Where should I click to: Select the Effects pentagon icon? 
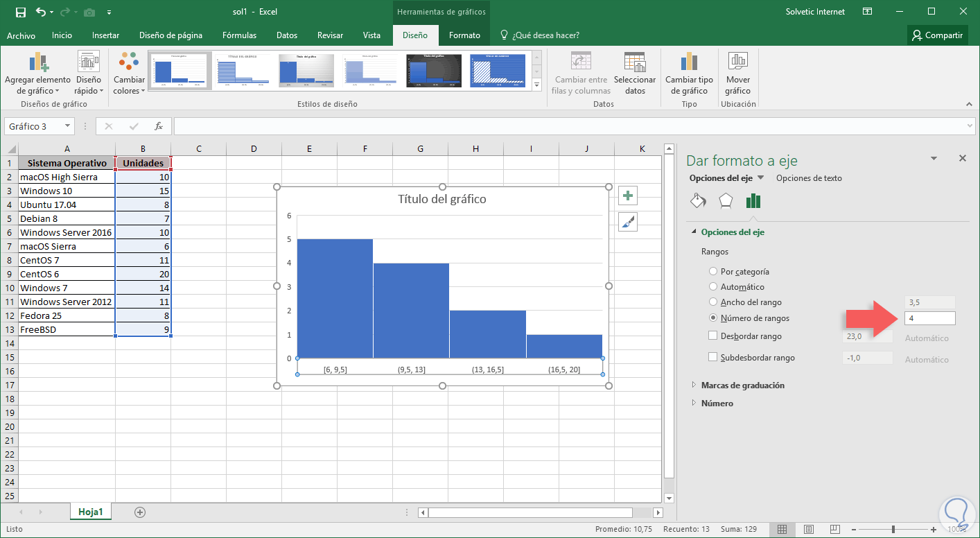click(725, 201)
